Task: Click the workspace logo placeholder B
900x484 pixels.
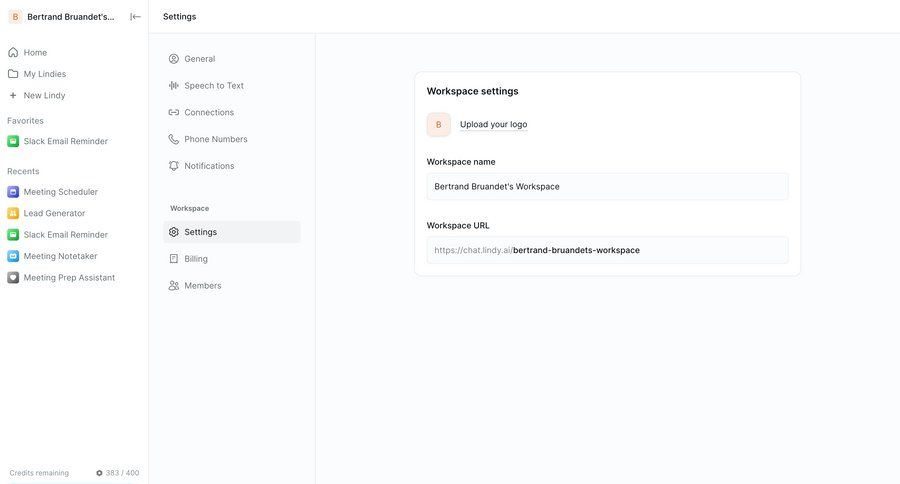Action: coord(439,125)
